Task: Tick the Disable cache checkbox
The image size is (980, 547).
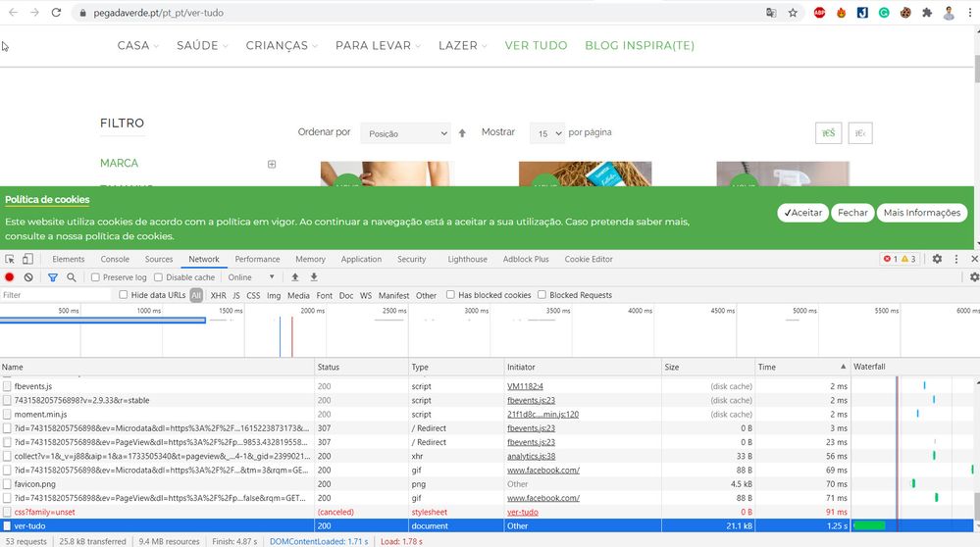Action: [159, 277]
